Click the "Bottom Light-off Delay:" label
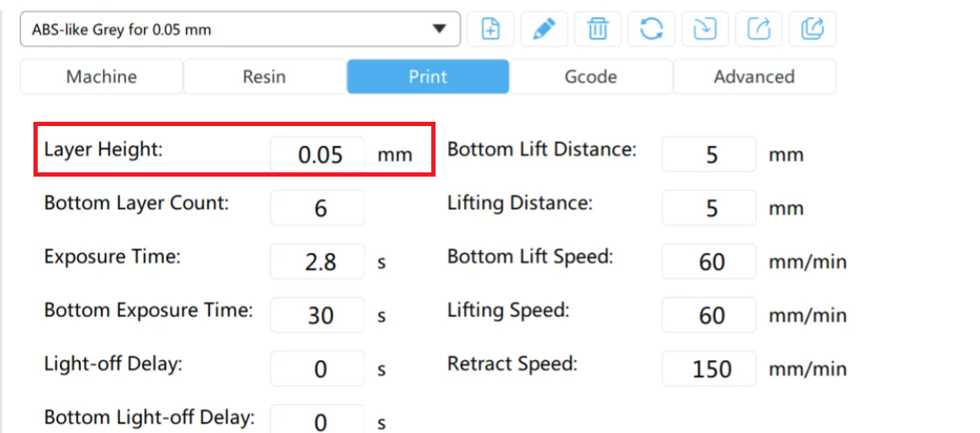Image resolution: width=980 pixels, height=433 pixels. (149, 418)
